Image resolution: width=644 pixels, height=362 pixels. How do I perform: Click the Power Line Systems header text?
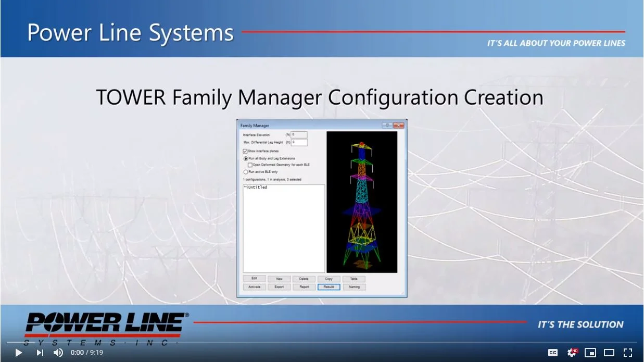pyautogui.click(x=131, y=32)
